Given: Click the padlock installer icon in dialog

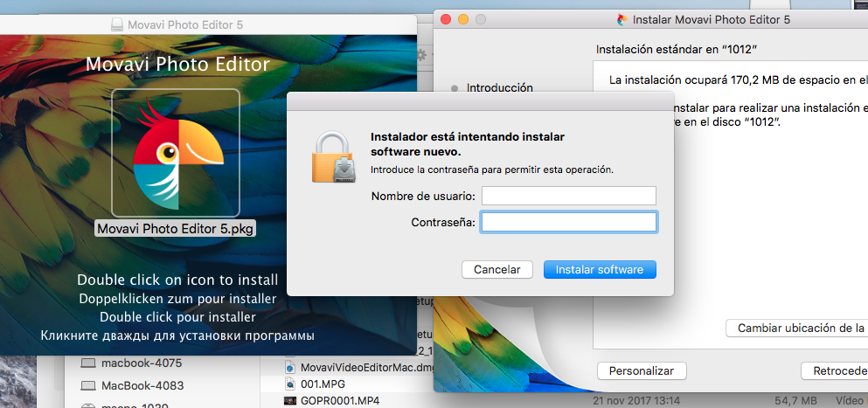Looking at the screenshot, I should [x=334, y=158].
